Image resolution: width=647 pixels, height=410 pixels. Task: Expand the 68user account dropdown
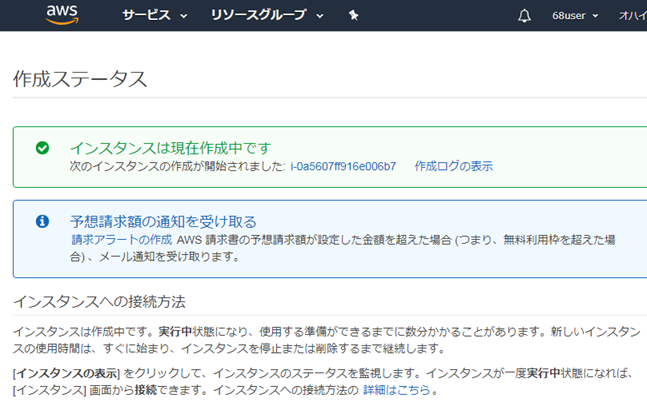[x=575, y=16]
